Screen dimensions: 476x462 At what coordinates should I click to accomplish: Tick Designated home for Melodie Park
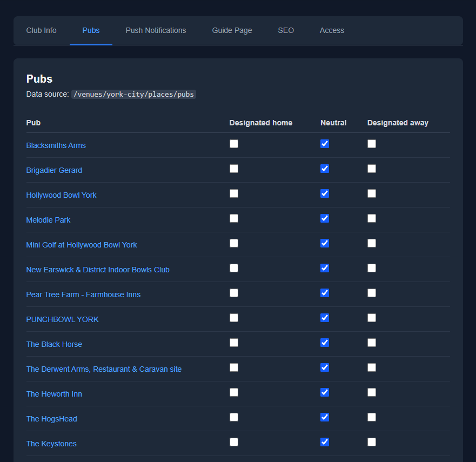coord(234,218)
